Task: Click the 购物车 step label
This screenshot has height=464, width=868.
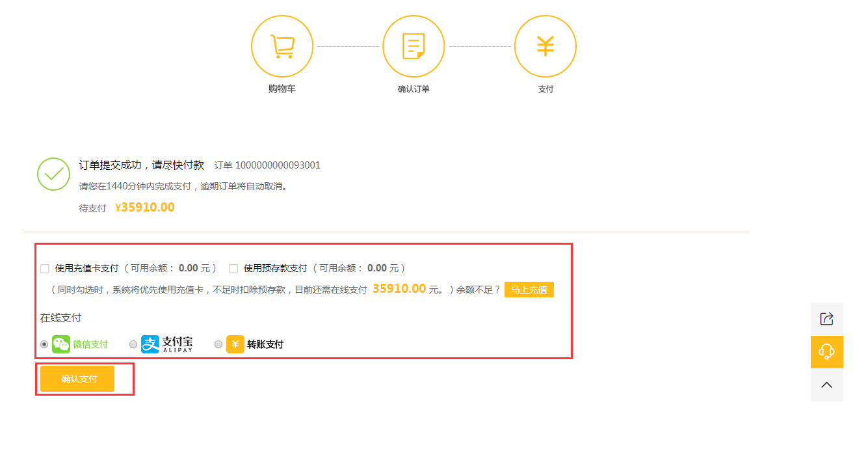Action: point(282,89)
